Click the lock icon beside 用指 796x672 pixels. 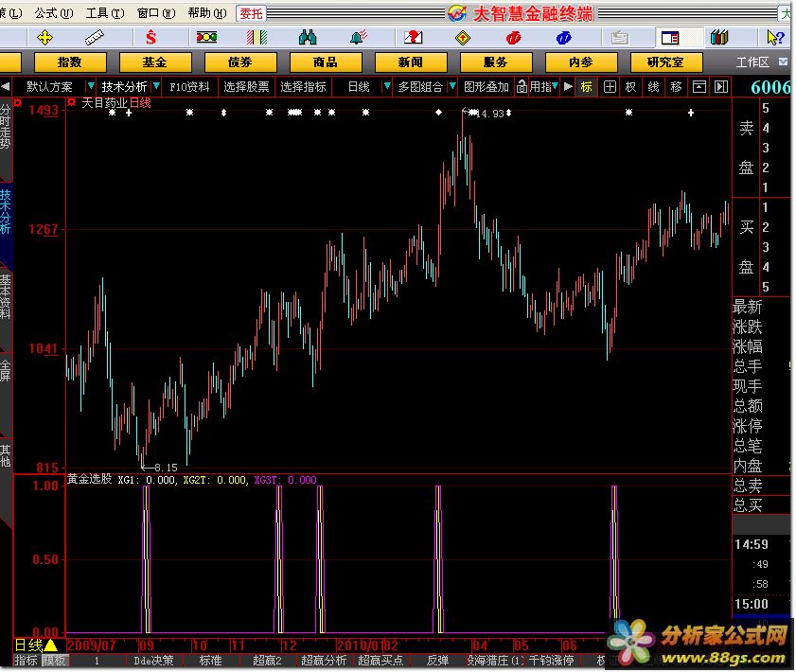(x=522, y=87)
